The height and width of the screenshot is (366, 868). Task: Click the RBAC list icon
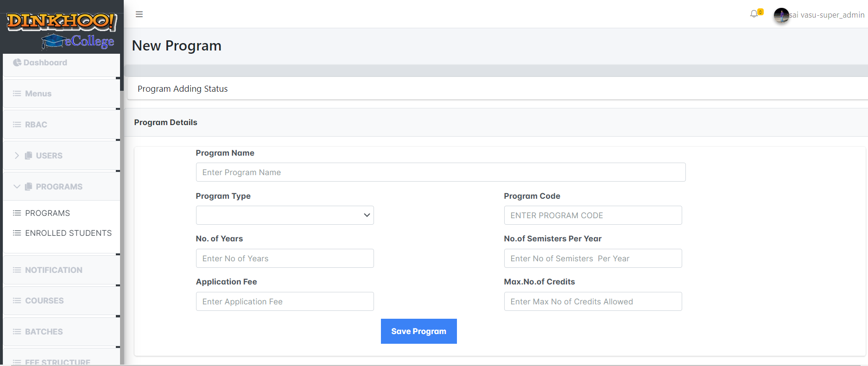17,125
